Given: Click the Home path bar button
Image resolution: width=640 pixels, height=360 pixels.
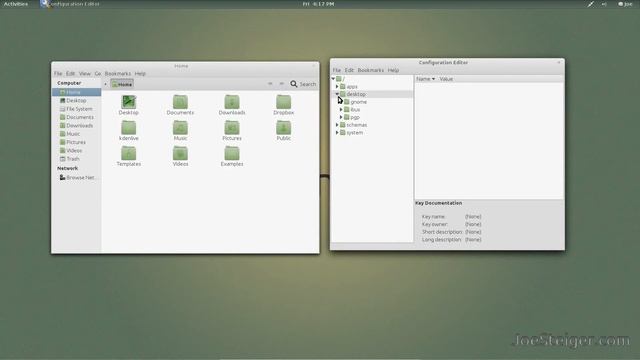Looking at the screenshot, I should (x=122, y=84).
